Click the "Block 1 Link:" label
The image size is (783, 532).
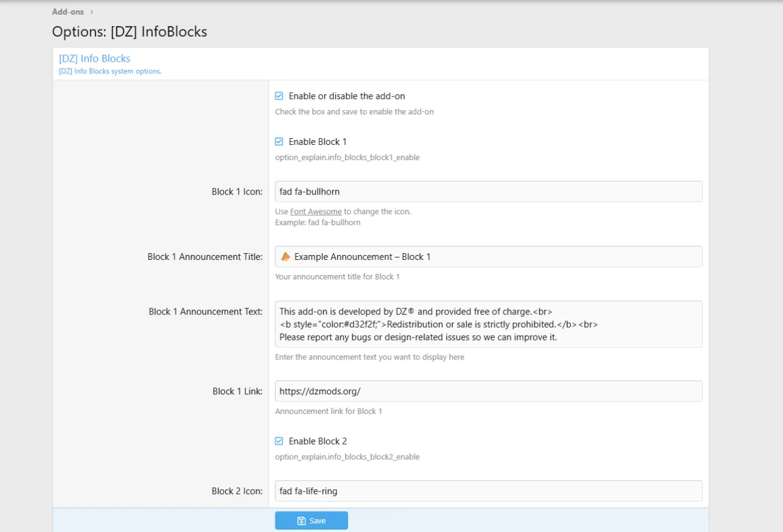(x=237, y=391)
